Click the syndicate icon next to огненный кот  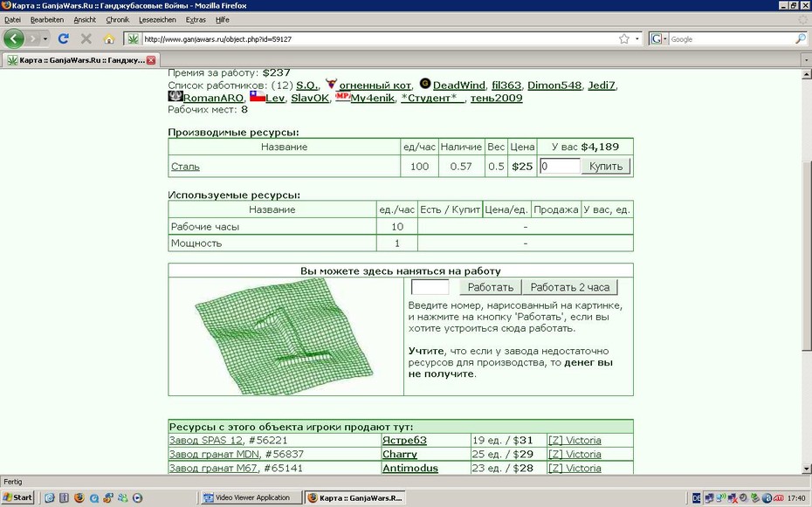point(331,83)
